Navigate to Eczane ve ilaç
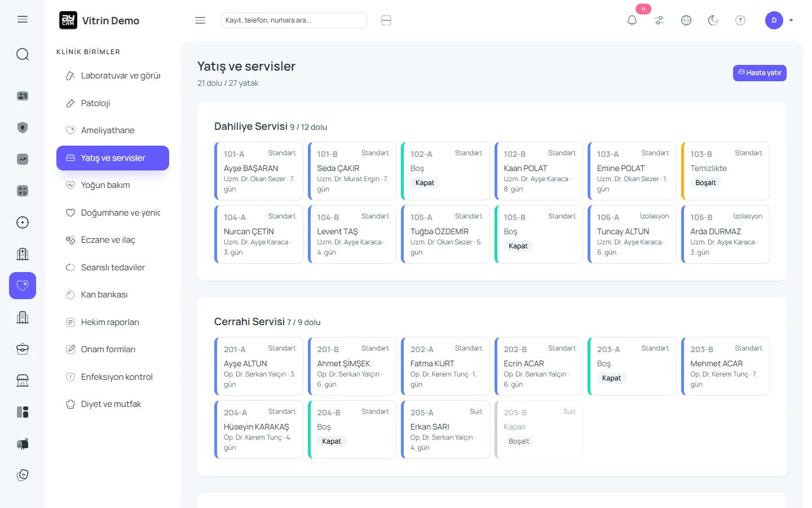The image size is (812, 508). [113, 240]
